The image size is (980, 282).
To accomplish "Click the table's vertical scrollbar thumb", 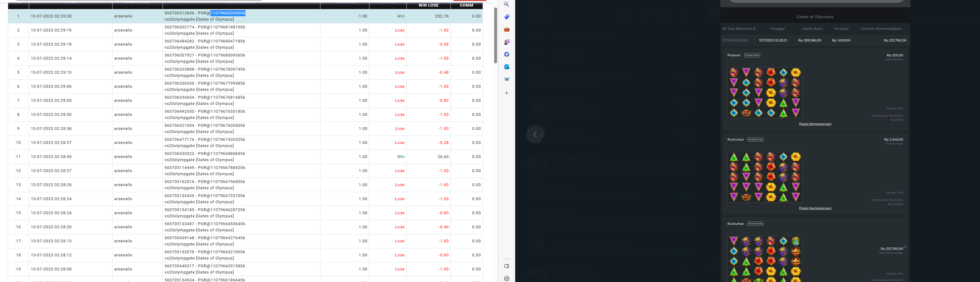I will pyautogui.click(x=495, y=35).
